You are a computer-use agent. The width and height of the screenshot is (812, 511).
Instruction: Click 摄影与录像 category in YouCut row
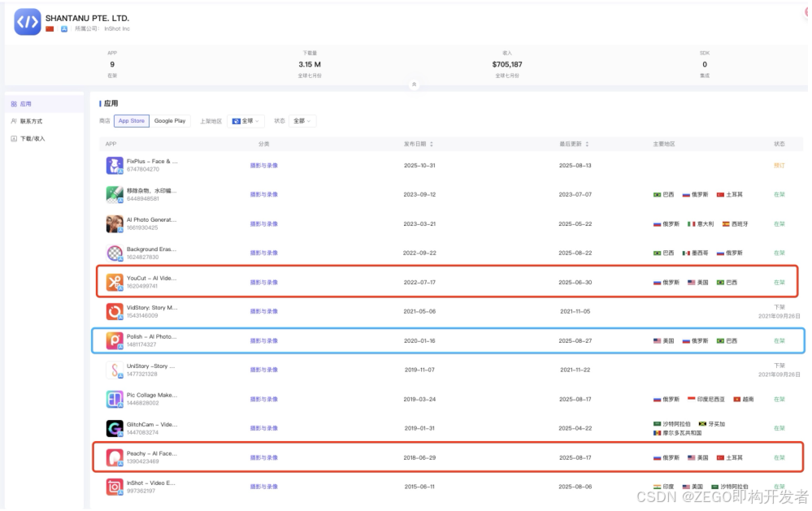(x=264, y=283)
